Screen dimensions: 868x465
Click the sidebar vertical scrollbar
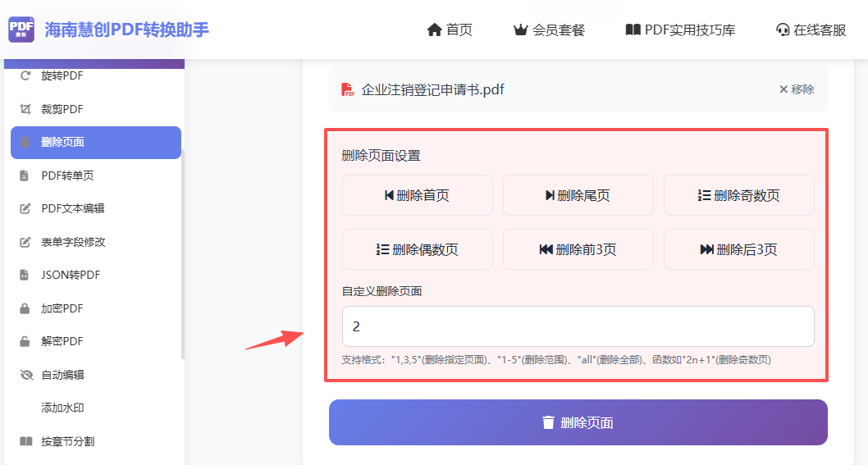coord(183,254)
